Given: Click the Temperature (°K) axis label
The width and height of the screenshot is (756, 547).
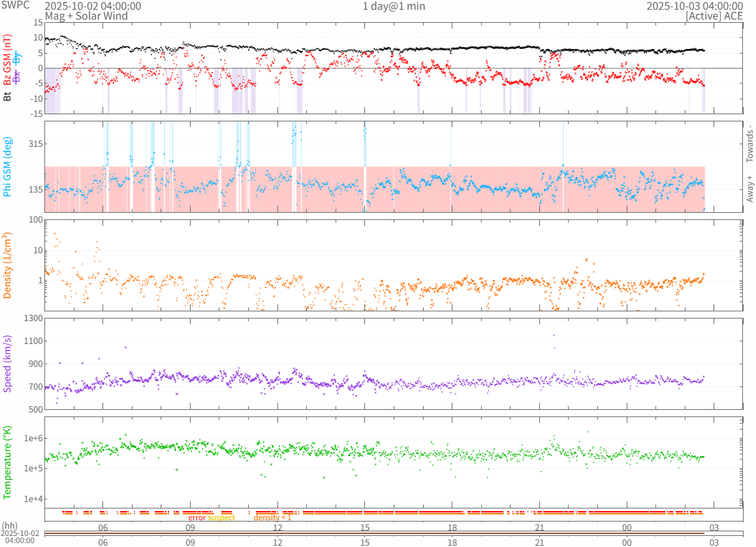Looking at the screenshot, I should [8, 461].
